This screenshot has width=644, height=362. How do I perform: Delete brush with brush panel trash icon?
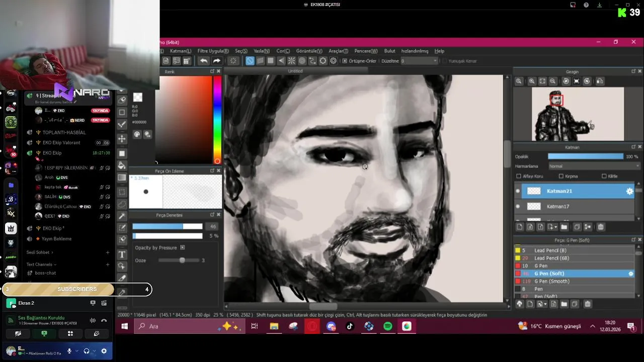(x=587, y=304)
